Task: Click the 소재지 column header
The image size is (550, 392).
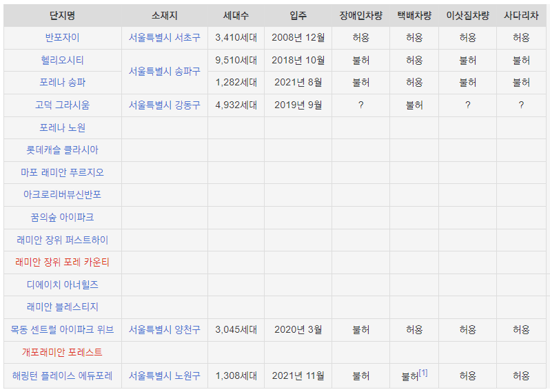Action: tap(165, 15)
